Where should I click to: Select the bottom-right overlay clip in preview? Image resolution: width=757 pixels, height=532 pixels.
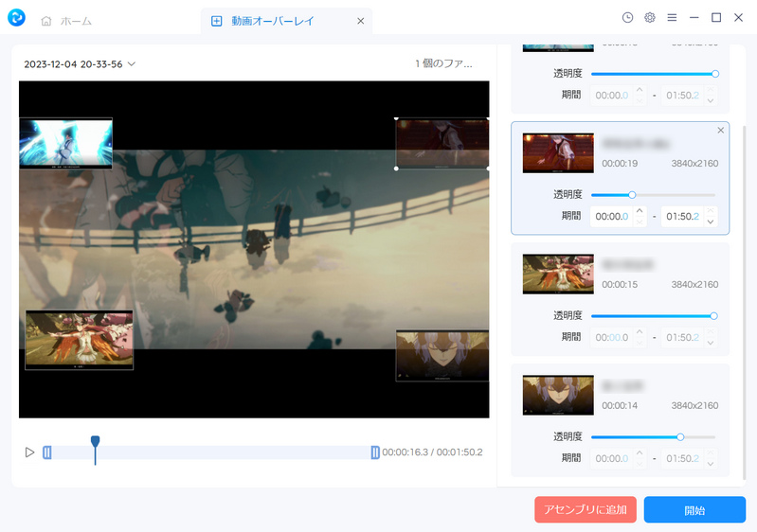point(442,356)
